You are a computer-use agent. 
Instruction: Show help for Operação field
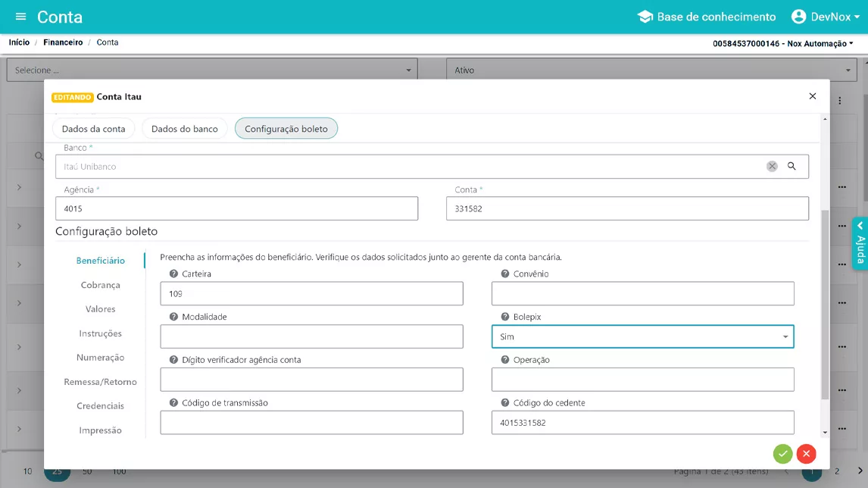[505, 359]
